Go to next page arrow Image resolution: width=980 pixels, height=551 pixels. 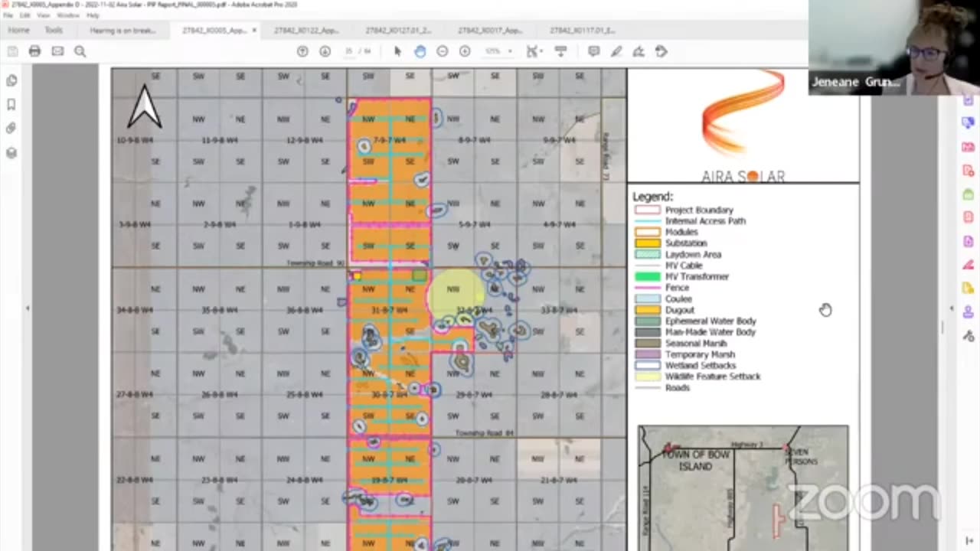tap(325, 51)
